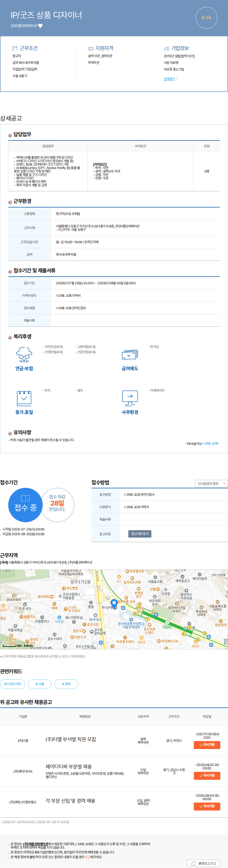Image resolution: width=228 pixels, height=868 pixels.
Task: Click 즉시지원 for the (주)티엘 posting
Action: click(207, 745)
